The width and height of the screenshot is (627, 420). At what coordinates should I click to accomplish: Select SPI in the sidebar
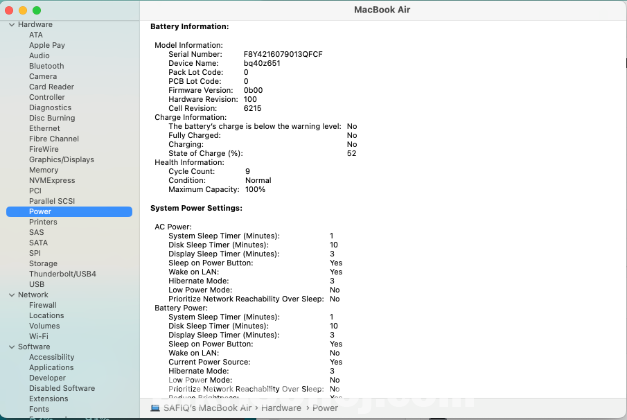pos(35,253)
